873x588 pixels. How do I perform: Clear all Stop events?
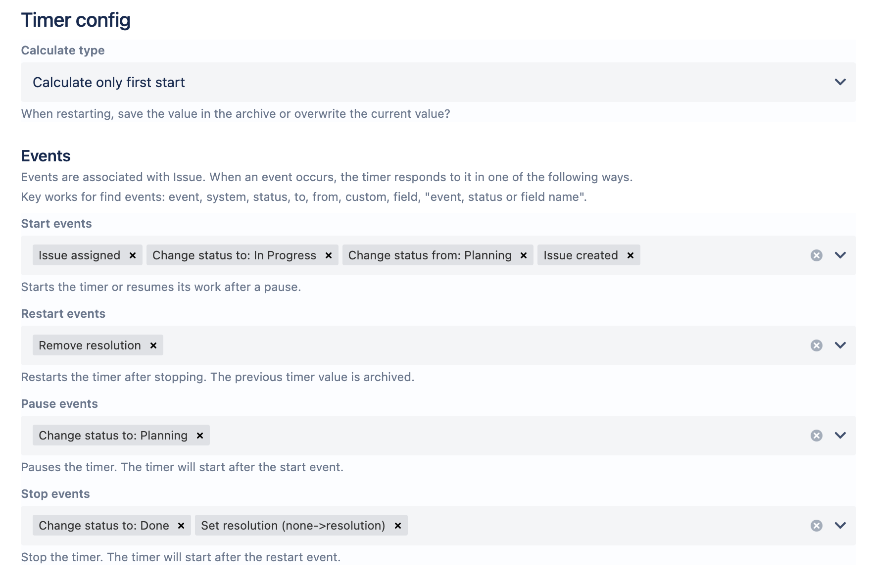(817, 526)
